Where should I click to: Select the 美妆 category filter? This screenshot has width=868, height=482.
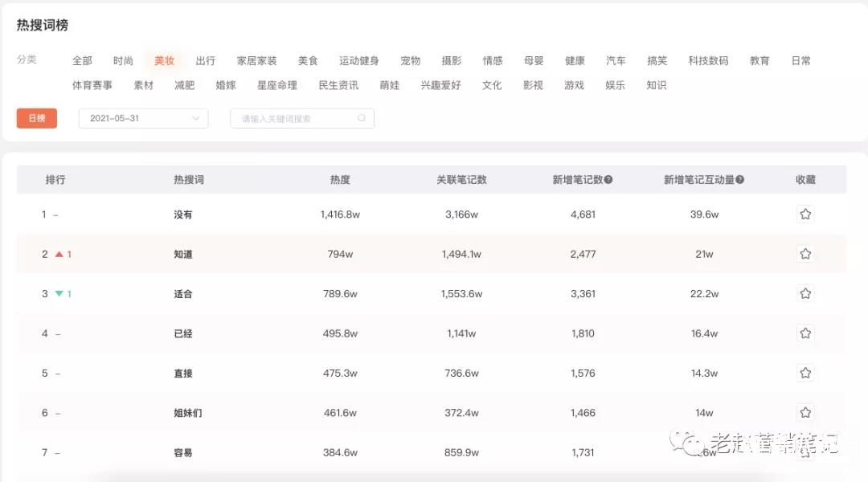164,59
